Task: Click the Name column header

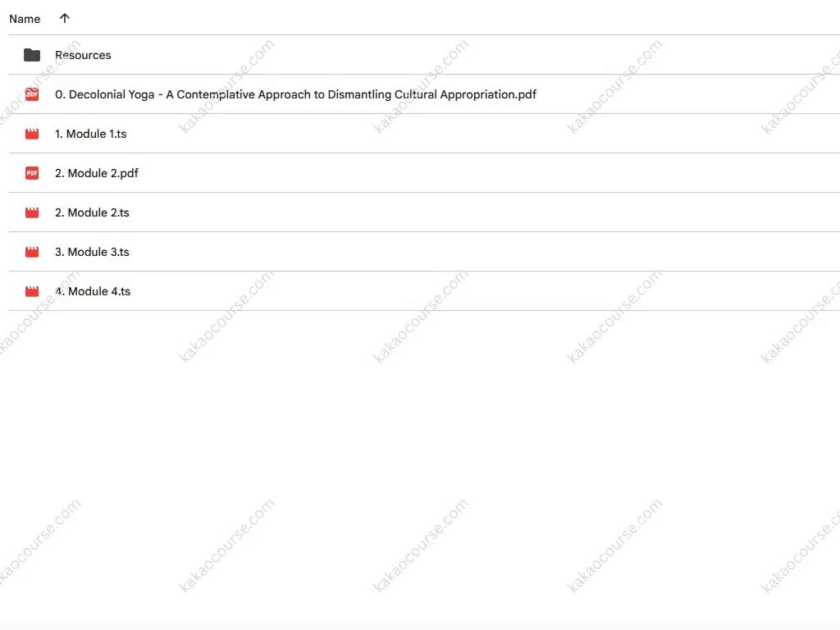Action: 25,19
